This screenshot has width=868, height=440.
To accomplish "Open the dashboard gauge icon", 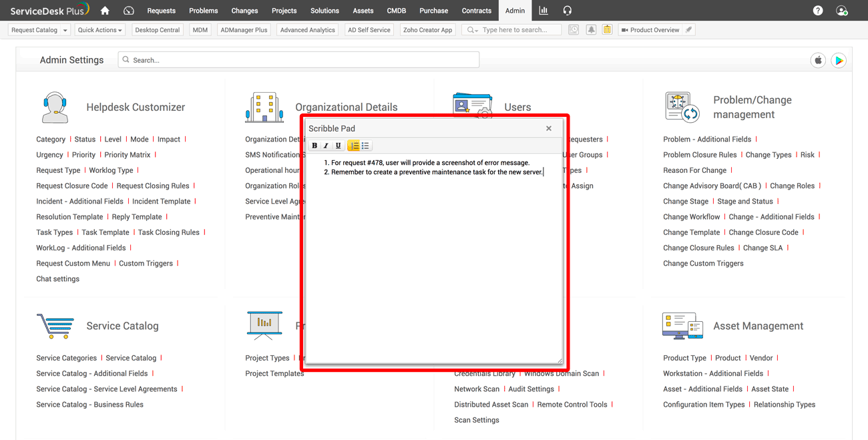I will pos(129,11).
